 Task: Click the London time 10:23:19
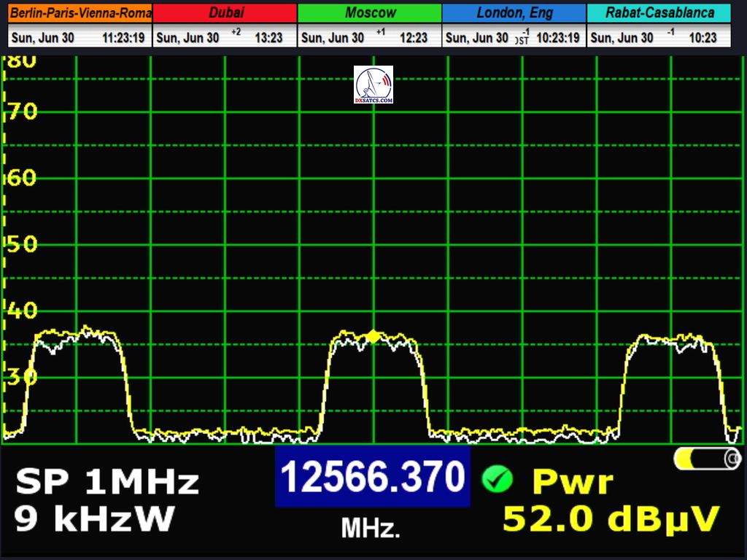pos(558,38)
